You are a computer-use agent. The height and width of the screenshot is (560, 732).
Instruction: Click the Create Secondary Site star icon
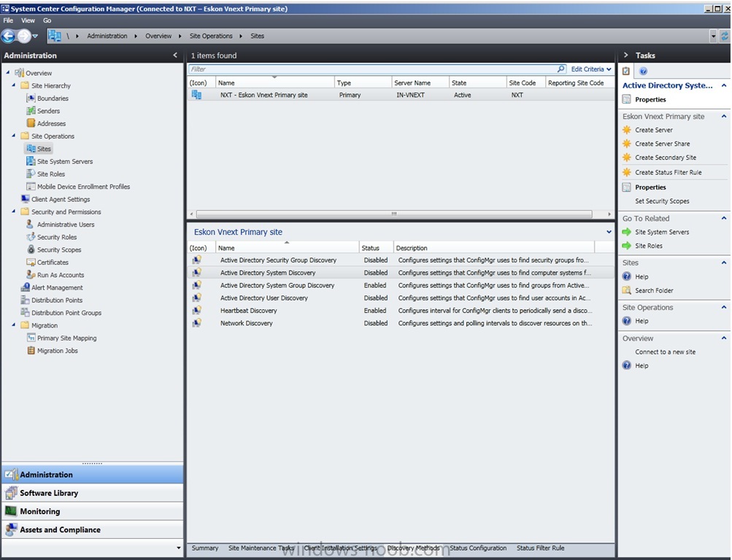point(627,157)
